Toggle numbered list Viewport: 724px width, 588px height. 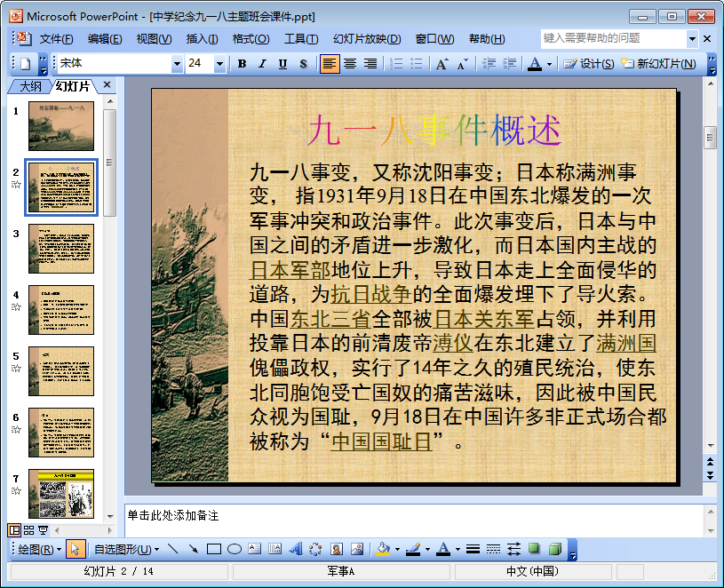pyautogui.click(x=395, y=64)
